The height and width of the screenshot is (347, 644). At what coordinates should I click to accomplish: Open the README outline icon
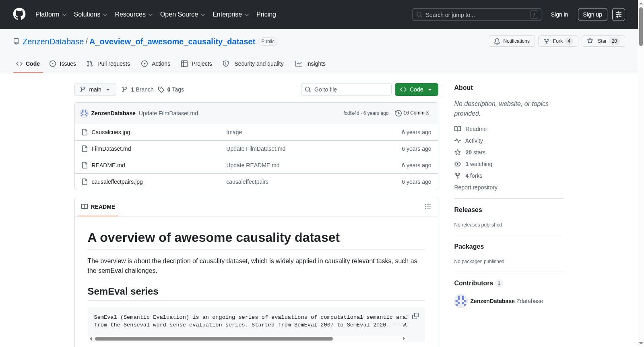click(428, 207)
